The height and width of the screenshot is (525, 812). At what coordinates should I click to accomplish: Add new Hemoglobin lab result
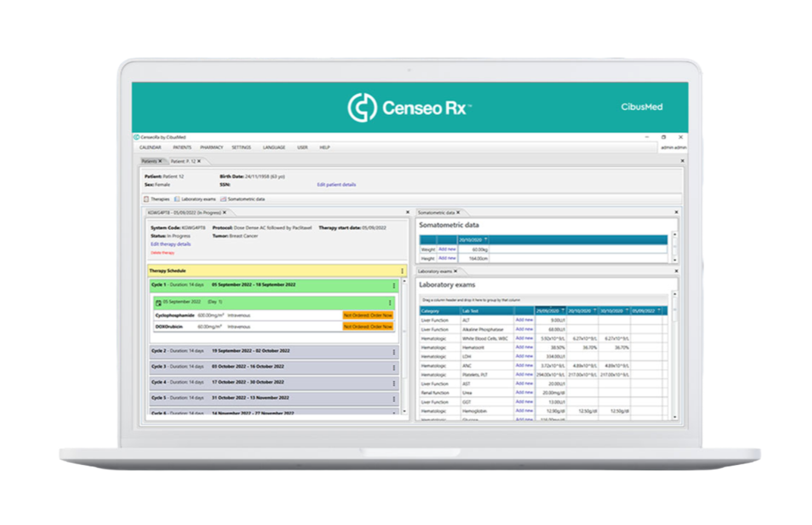pyautogui.click(x=524, y=410)
